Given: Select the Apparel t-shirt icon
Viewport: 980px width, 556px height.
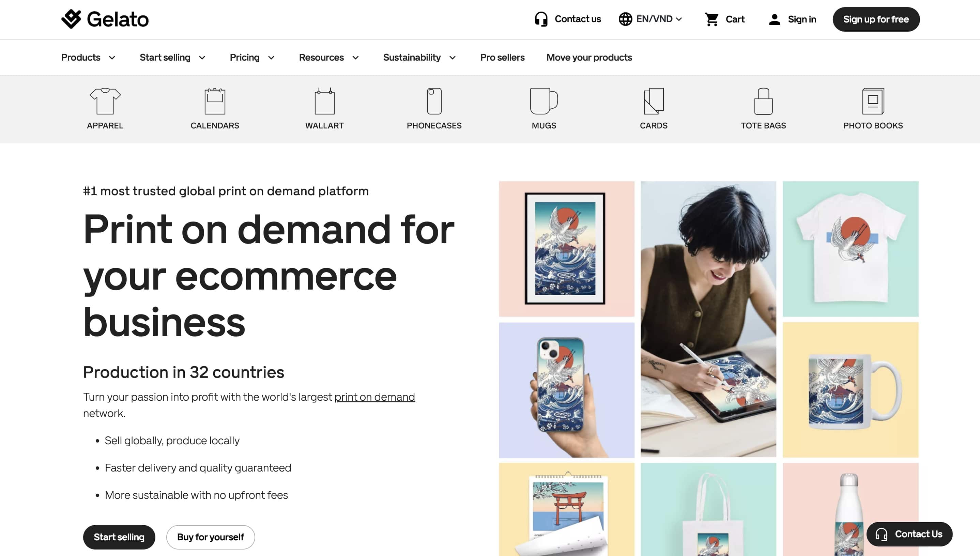Looking at the screenshot, I should (x=105, y=101).
